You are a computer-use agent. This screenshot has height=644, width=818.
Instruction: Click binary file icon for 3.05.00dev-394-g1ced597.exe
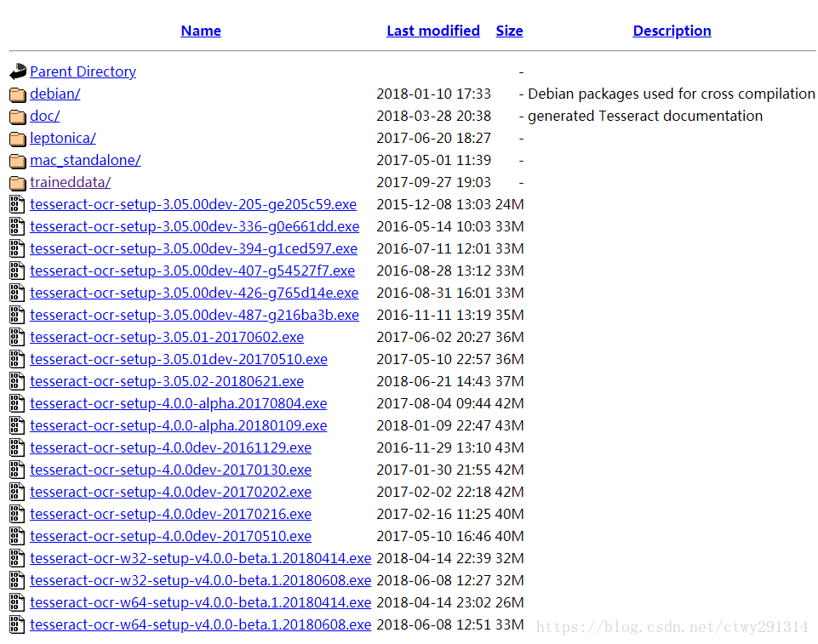(x=17, y=248)
